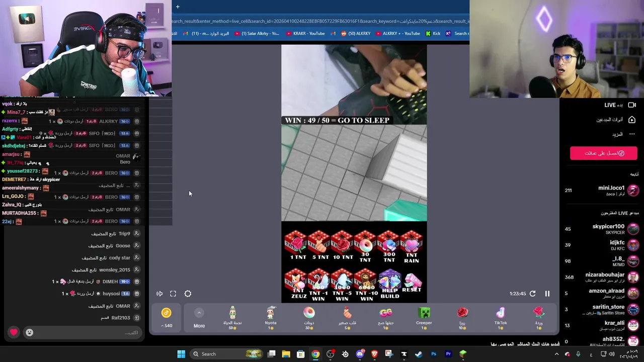Open the Gmail inbox (11) bookmark
This screenshot has height=362, width=644.
(206, 34)
